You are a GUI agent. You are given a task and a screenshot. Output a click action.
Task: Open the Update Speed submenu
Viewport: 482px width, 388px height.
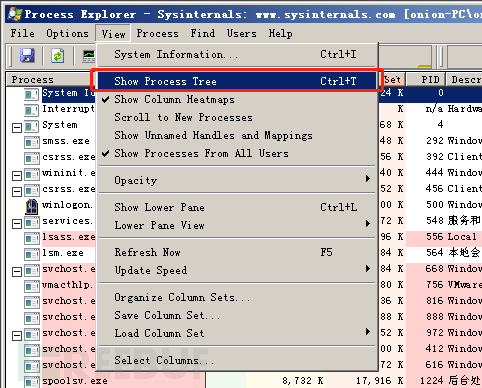click(237, 270)
